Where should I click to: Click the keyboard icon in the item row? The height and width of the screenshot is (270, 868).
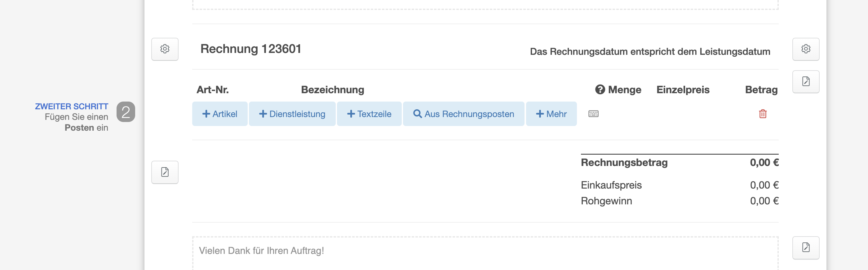click(x=593, y=114)
